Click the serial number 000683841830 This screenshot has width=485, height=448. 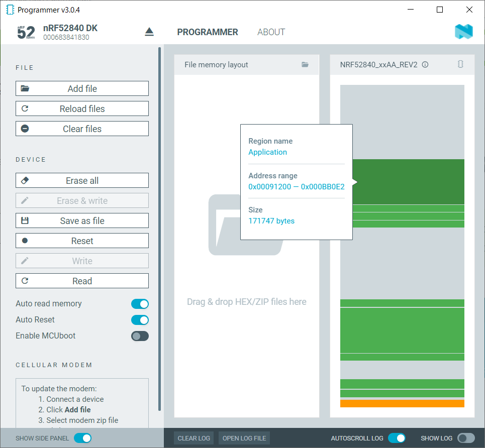(x=66, y=37)
